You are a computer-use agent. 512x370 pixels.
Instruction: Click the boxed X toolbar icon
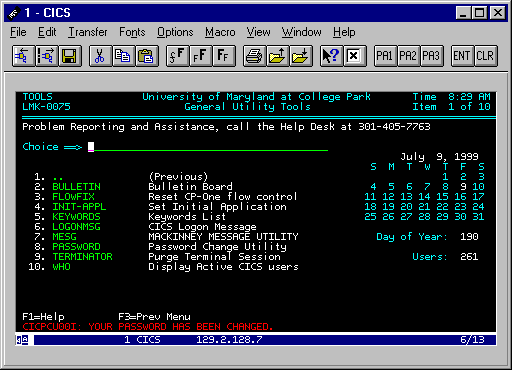(354, 56)
